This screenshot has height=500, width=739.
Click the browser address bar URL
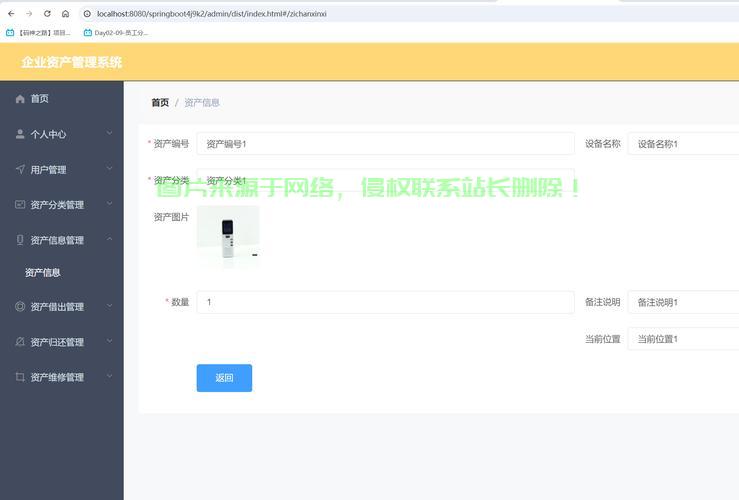pos(212,14)
